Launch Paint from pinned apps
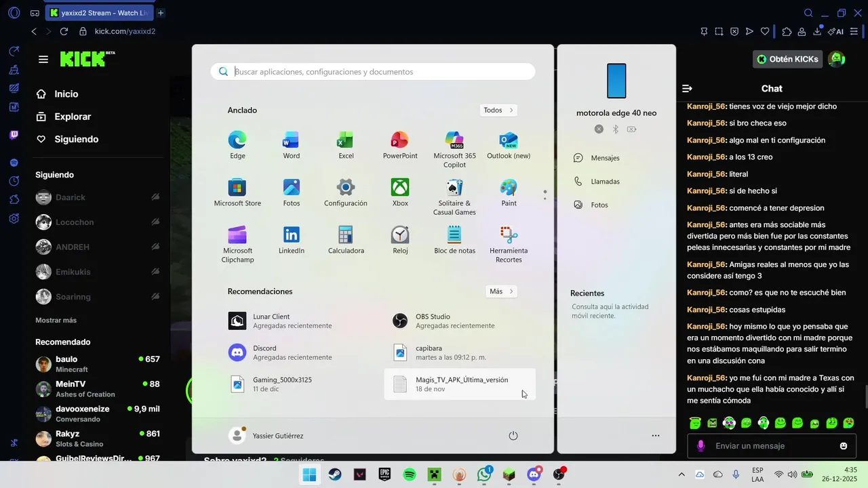Image resolution: width=868 pixels, height=488 pixels. [x=509, y=193]
